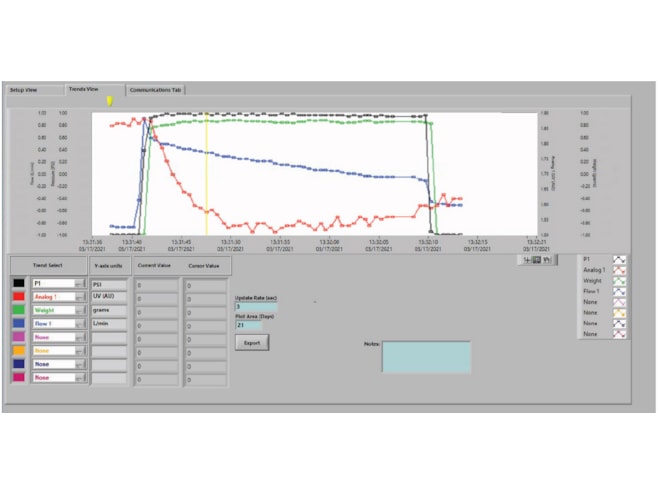Click the red Analog 1 color swatch

[19, 297]
